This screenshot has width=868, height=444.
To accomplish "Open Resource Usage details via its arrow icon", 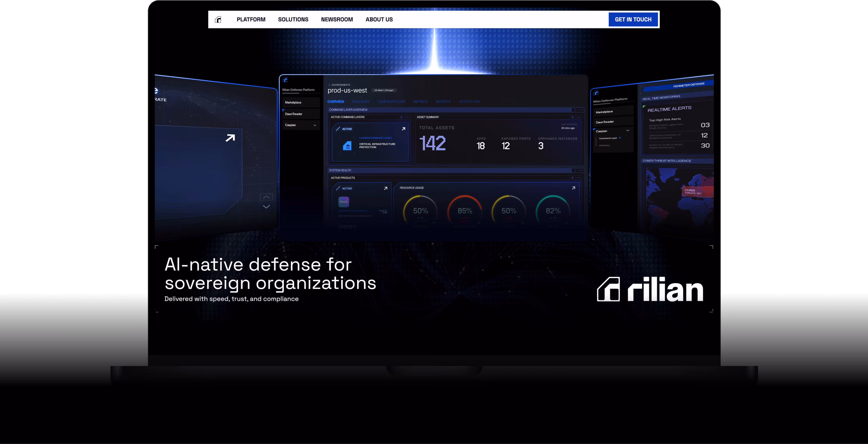I will coord(574,188).
